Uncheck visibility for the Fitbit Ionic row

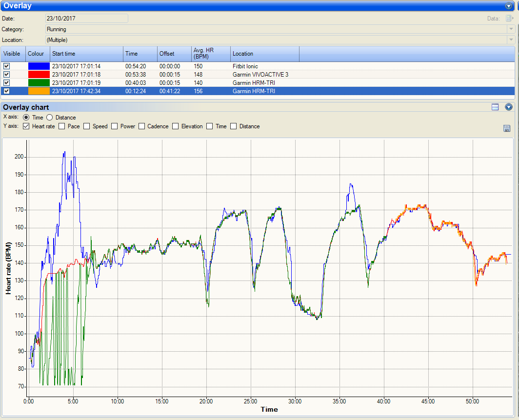tap(7, 66)
